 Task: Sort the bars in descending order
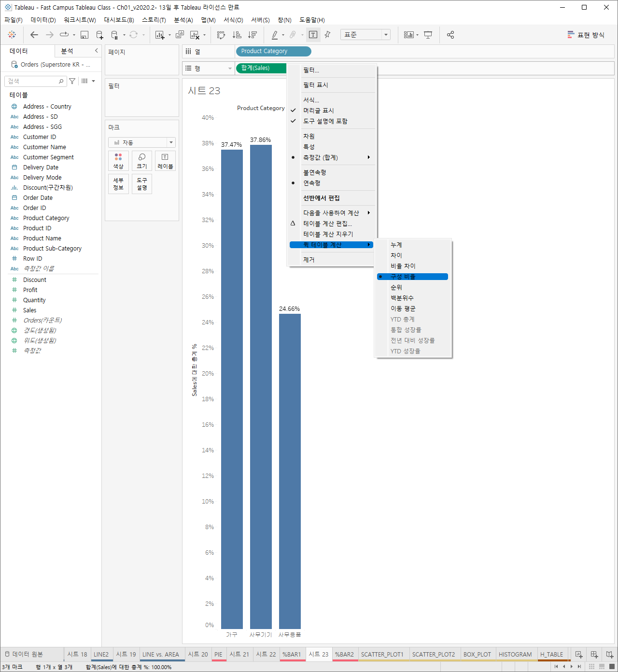pyautogui.click(x=252, y=35)
